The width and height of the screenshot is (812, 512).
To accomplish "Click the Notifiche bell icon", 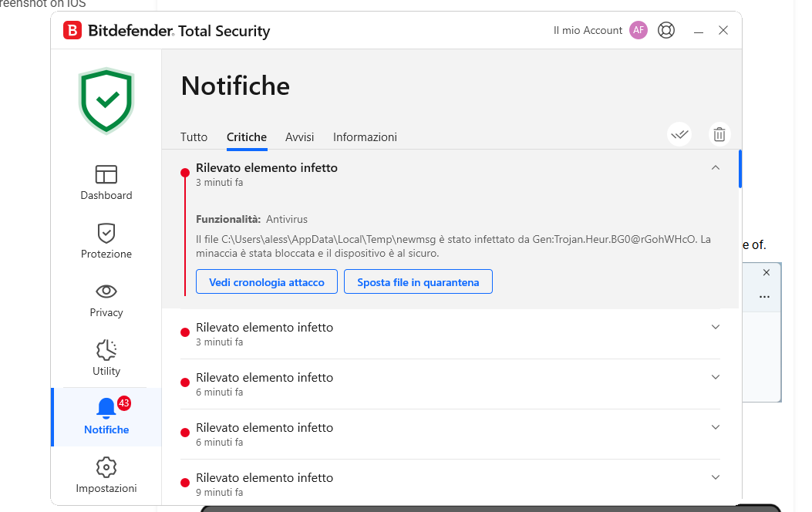I will pos(106,409).
